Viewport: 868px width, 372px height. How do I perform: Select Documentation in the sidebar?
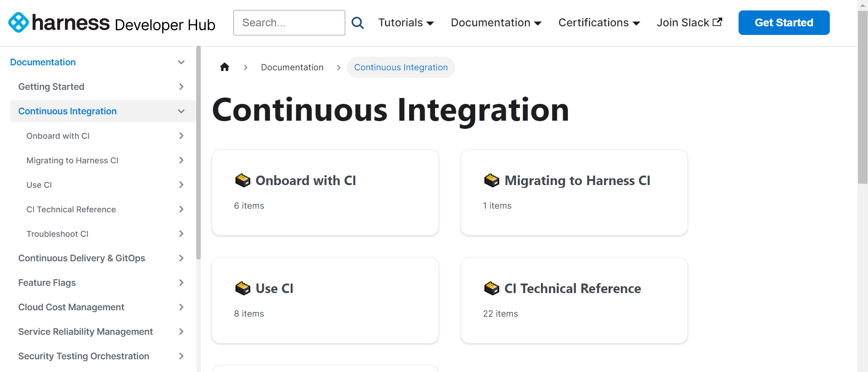click(x=43, y=62)
